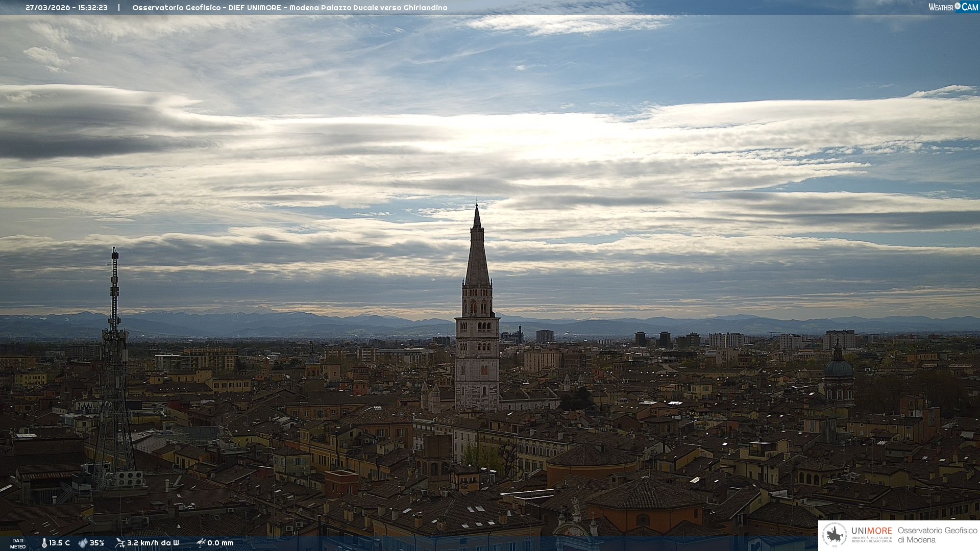The width and height of the screenshot is (980, 551).
Task: Click the UNIMORE wordmark text
Action: [871, 531]
